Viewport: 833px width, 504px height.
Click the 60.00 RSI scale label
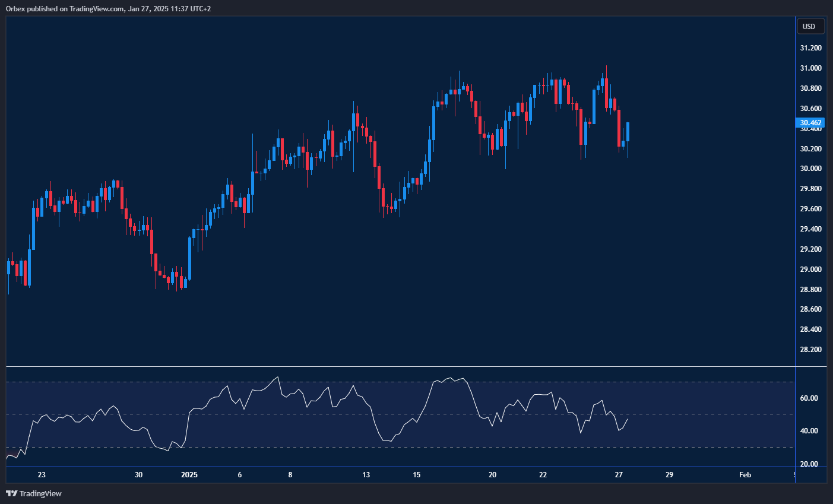pos(809,398)
